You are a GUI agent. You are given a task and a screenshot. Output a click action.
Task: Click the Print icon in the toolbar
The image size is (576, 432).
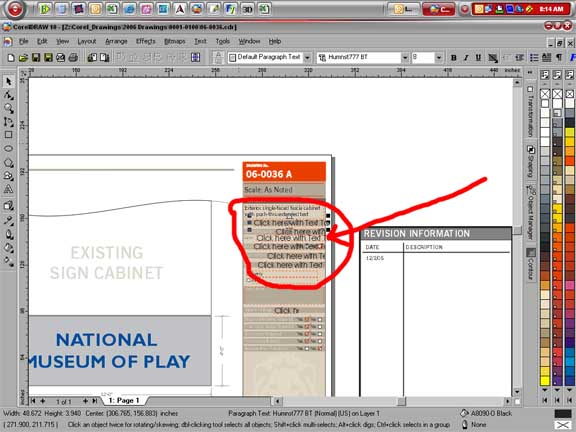point(73,58)
